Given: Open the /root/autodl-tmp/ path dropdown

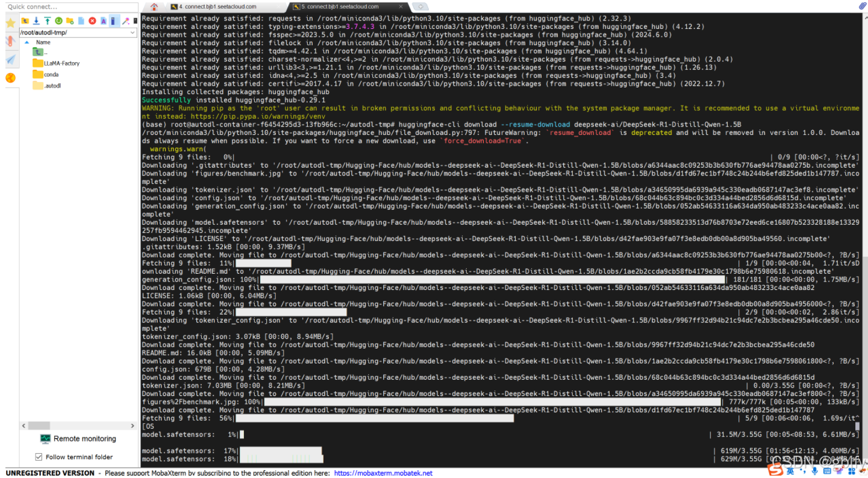Looking at the screenshot, I should tap(134, 33).
